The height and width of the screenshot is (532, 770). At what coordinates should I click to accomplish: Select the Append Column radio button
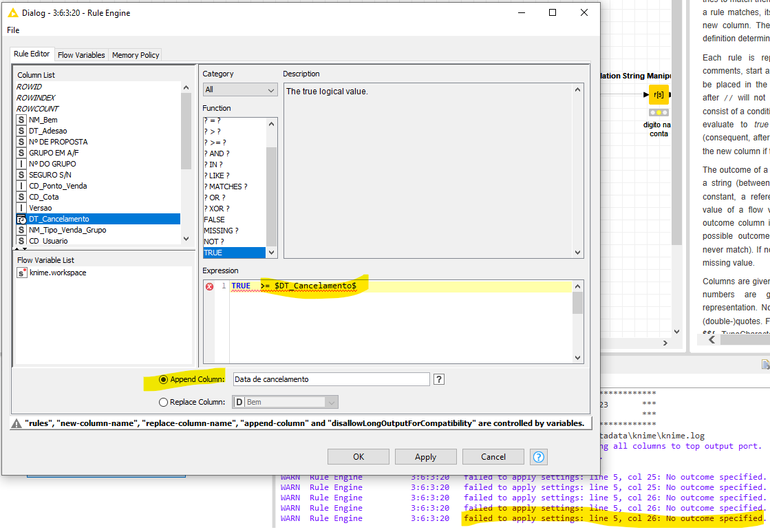point(164,379)
